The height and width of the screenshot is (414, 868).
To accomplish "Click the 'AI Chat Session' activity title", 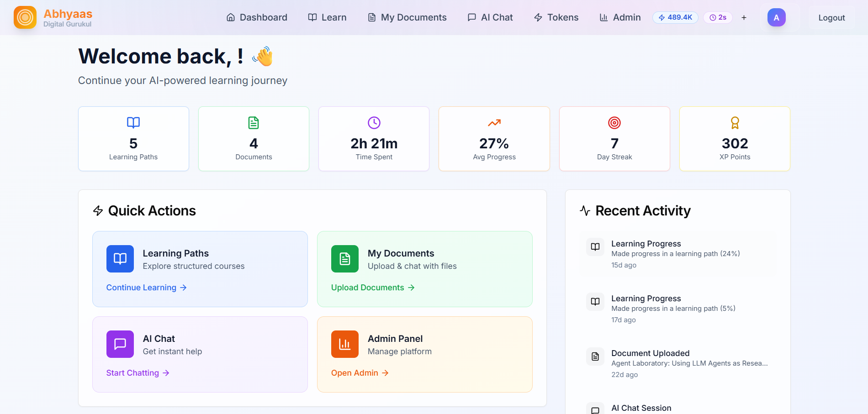I will 641,408.
